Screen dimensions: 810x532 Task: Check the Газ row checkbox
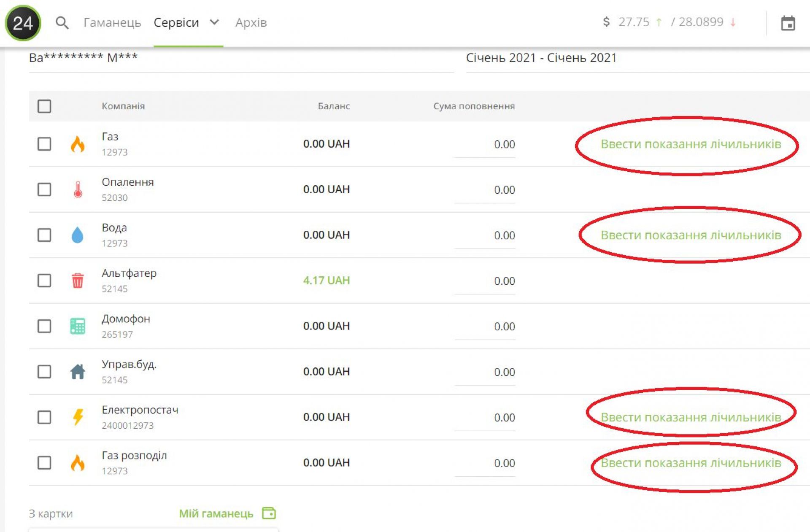[x=44, y=144]
